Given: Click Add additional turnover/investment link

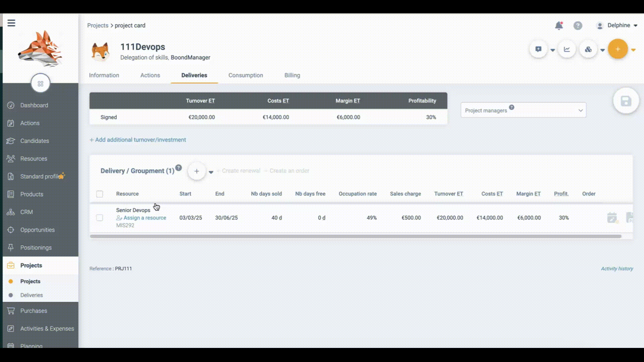Looking at the screenshot, I should click(138, 140).
